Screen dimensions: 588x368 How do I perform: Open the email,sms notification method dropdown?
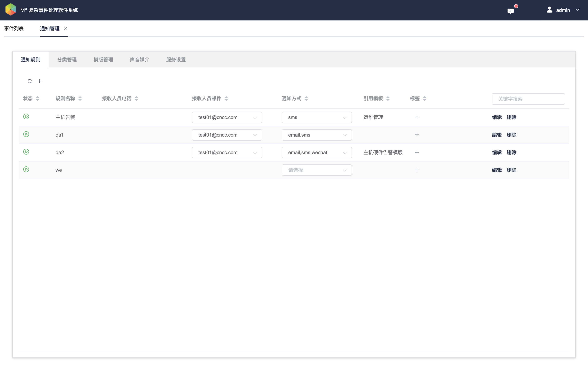(317, 135)
